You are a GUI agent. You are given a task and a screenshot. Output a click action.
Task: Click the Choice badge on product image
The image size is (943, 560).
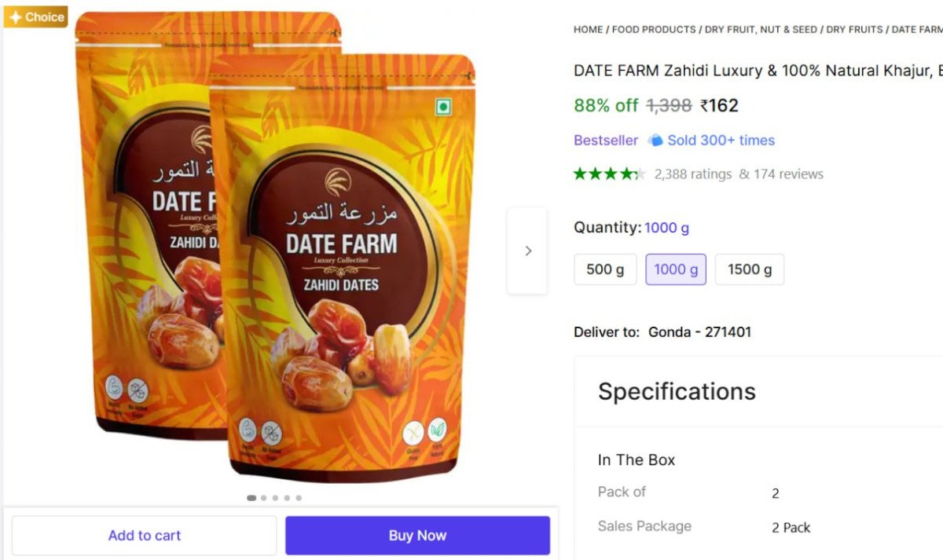[x=36, y=16]
